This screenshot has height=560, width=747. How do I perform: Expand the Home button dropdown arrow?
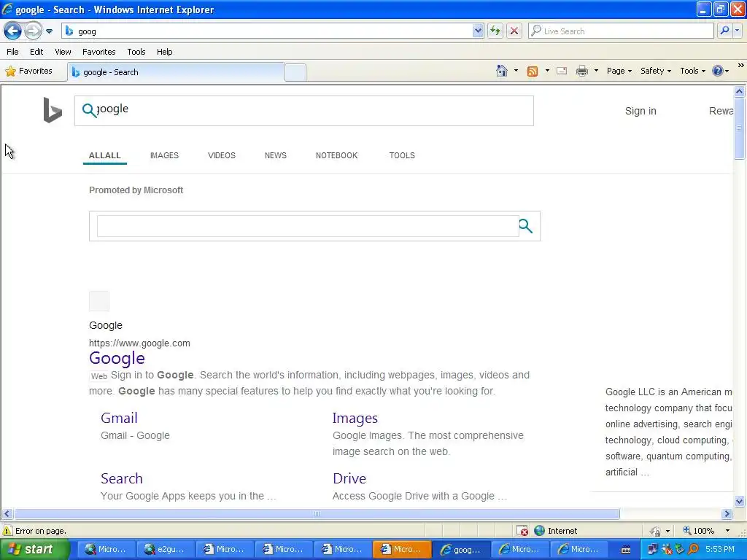[x=516, y=71]
